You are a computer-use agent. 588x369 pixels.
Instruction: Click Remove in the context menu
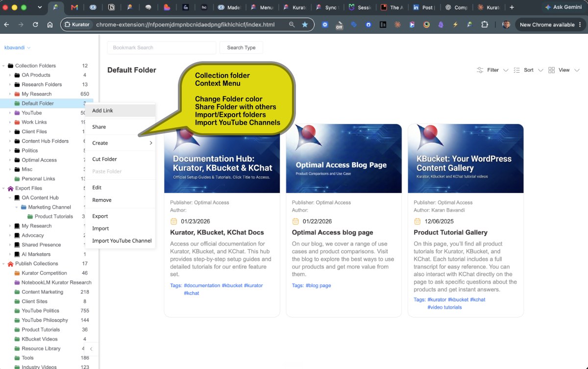[121, 200]
